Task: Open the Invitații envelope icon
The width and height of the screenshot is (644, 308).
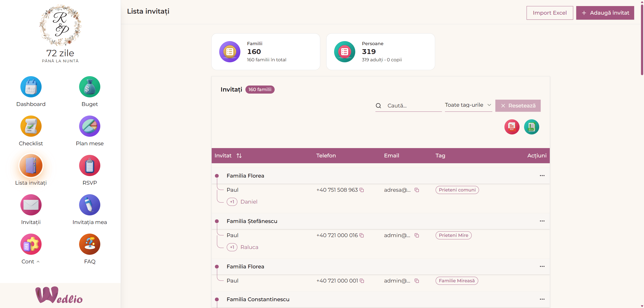Action: [x=31, y=205]
